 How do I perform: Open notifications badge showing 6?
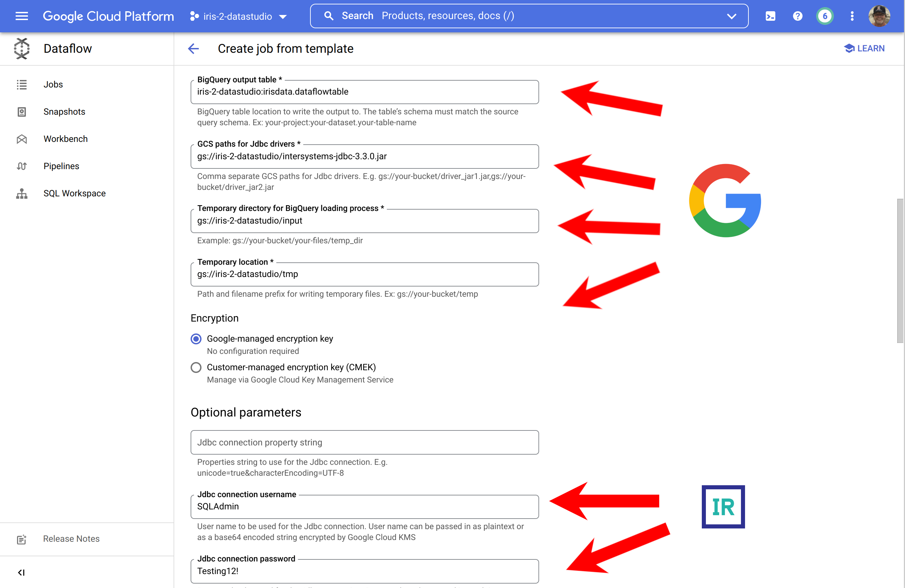[825, 16]
